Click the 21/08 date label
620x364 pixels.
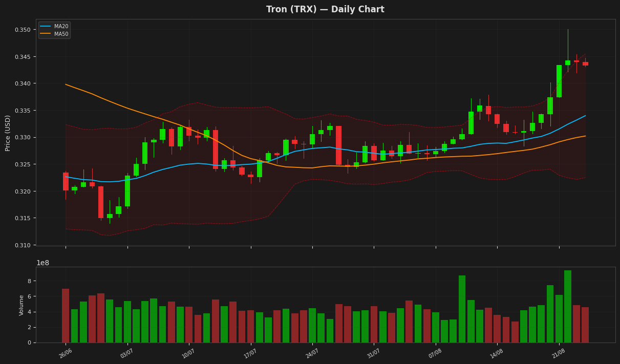coord(559,353)
